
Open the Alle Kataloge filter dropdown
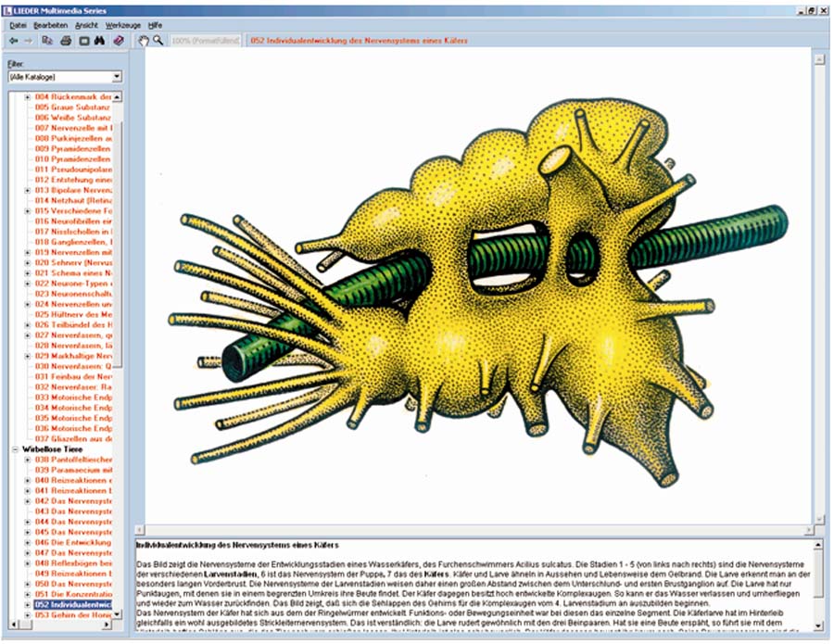117,77
